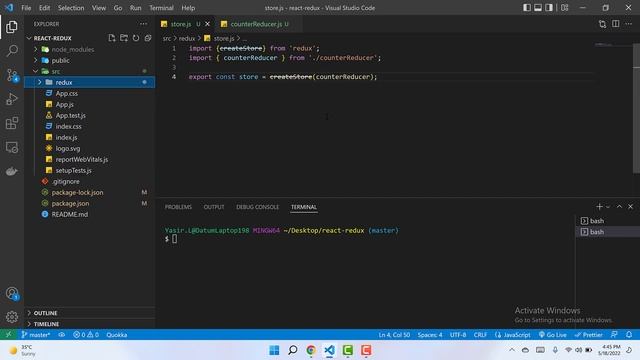Image resolution: width=640 pixels, height=360 pixels.
Task: Refresh the Explorer file tree
Action: [136, 38]
